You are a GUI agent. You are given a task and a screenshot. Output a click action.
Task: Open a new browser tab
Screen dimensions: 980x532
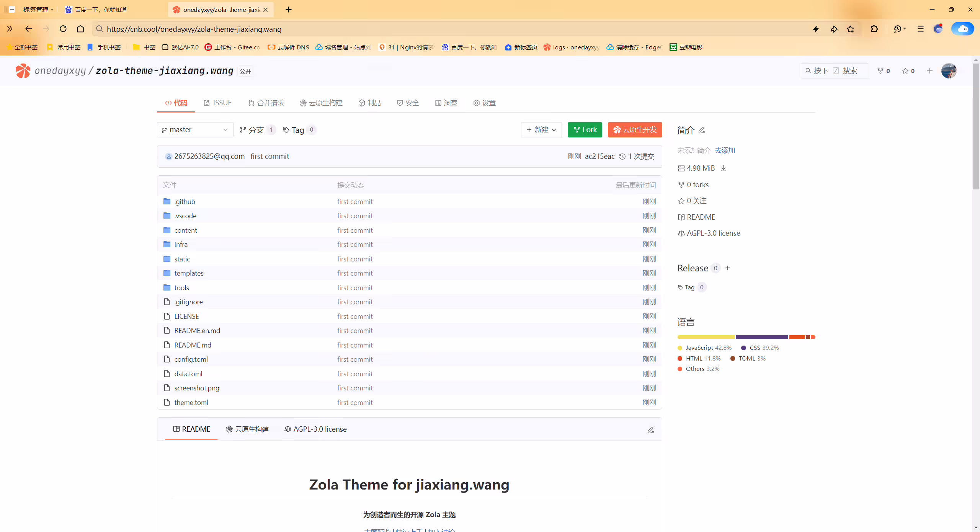[289, 10]
